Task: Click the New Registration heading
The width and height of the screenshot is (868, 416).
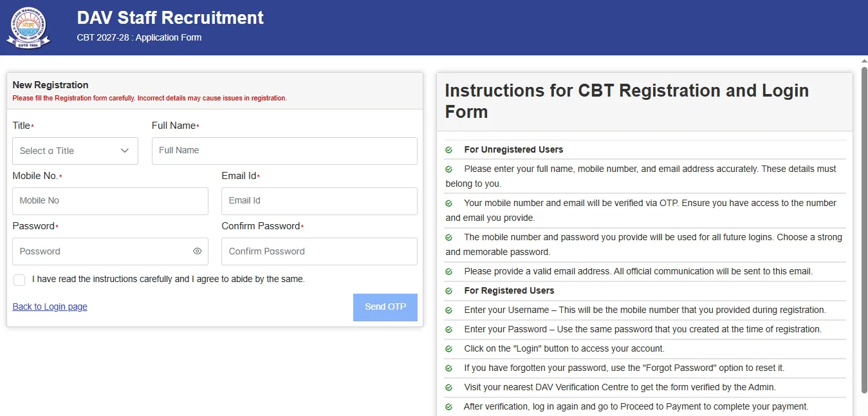Action: [x=50, y=85]
